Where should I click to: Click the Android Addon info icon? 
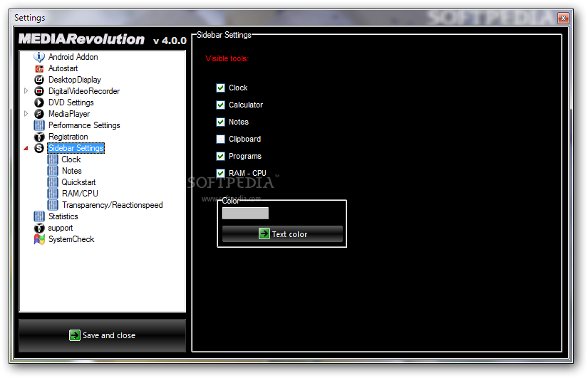tap(39, 57)
